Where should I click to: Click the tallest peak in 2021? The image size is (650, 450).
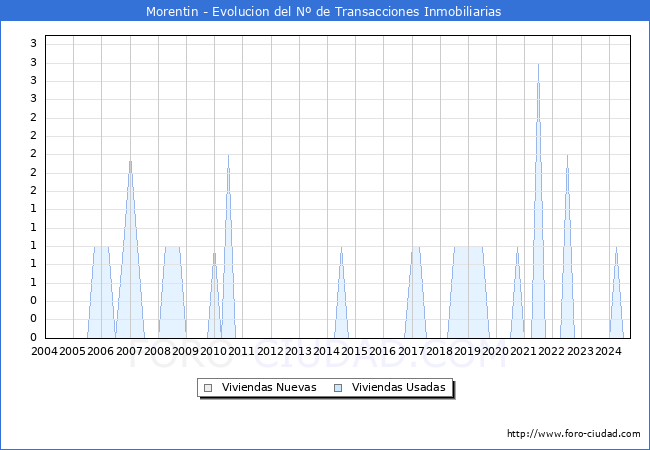538,66
